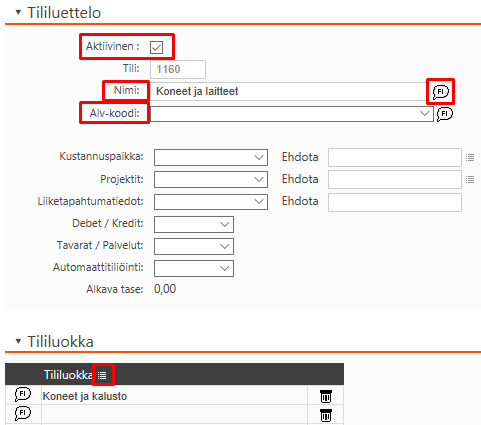Uncheck the Aktiivinen checkbox
Image resolution: width=481 pixels, height=425 pixels.
[x=156, y=47]
